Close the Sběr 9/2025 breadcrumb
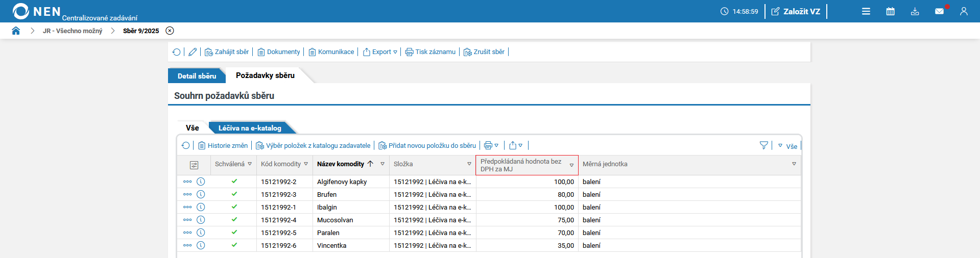980x258 pixels. [170, 31]
